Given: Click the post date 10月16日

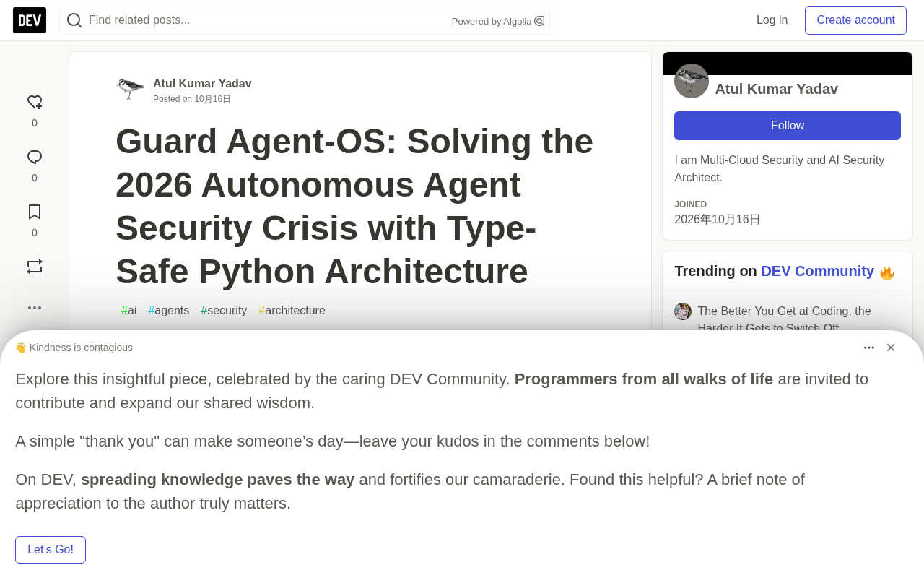Looking at the screenshot, I should tap(212, 99).
